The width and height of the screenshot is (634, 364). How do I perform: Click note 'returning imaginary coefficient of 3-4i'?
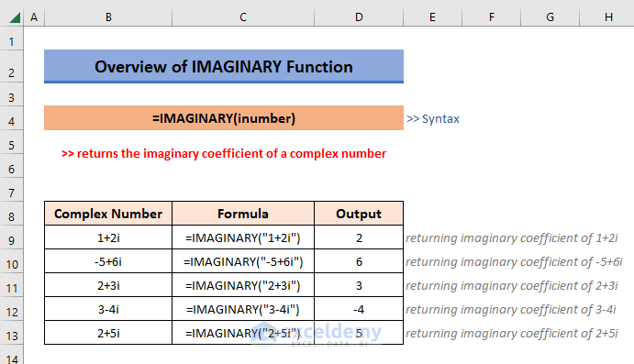(x=511, y=310)
